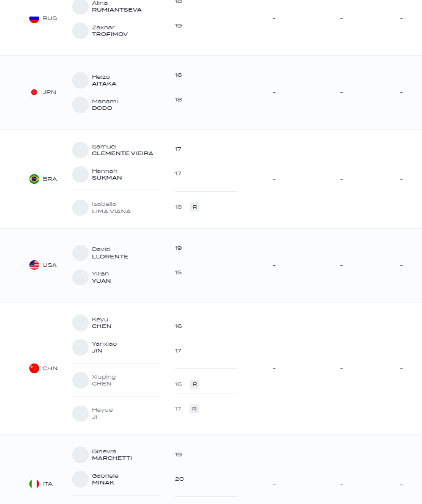
Task: Click reserve badge next to Xiuping Chen
Action: [194, 384]
